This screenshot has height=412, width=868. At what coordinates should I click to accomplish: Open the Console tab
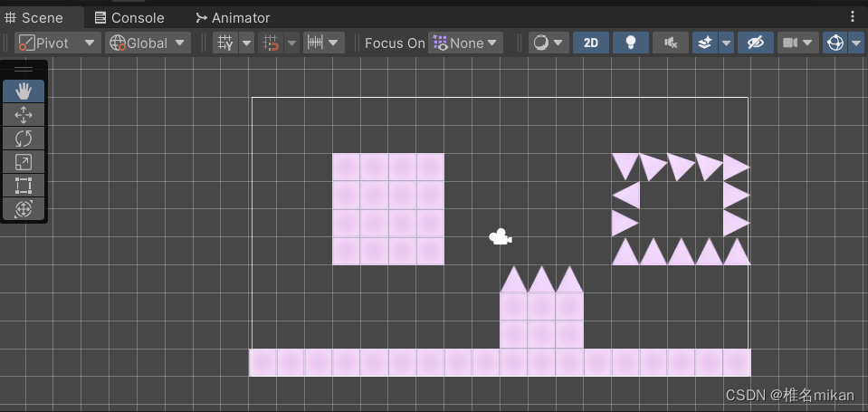129,18
